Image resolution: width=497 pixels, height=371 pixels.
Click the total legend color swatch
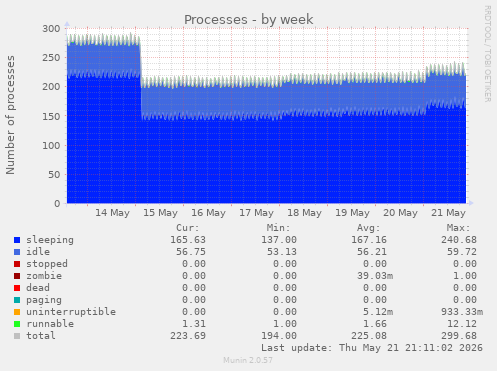(17, 336)
